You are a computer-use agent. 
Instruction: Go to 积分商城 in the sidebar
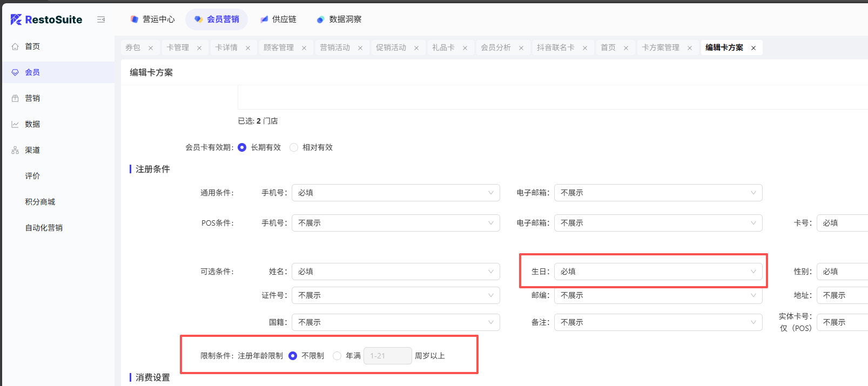[x=40, y=202]
